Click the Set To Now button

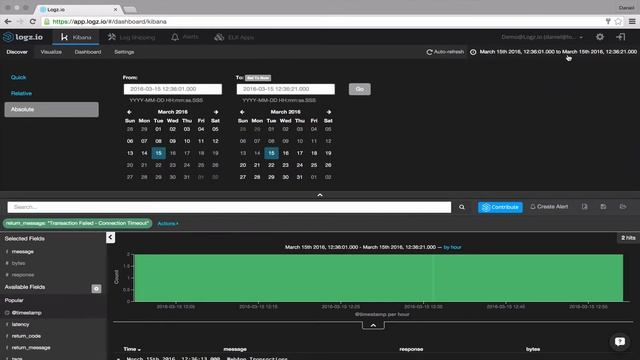(x=258, y=78)
